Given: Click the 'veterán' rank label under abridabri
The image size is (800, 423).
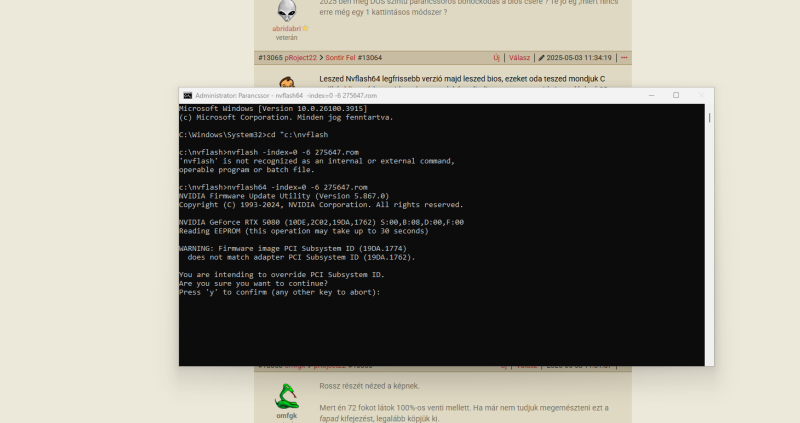Looking at the screenshot, I should (x=286, y=38).
